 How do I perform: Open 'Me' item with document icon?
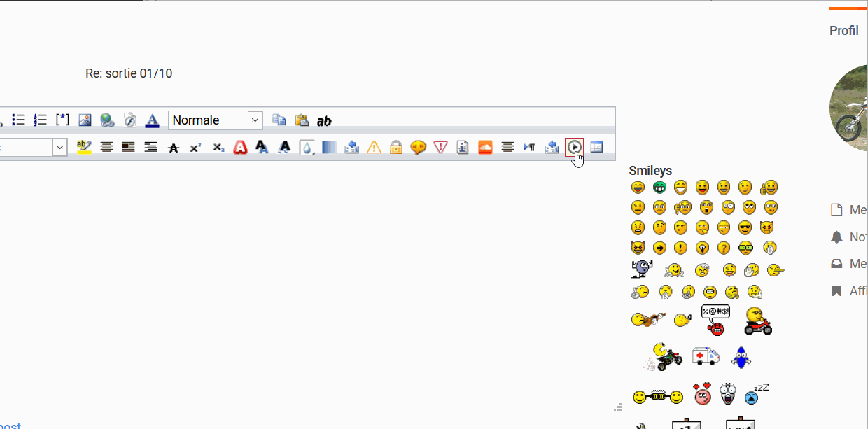[849, 209]
